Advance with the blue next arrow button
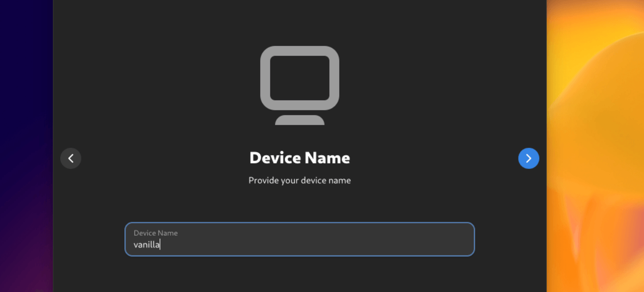 click(x=528, y=158)
